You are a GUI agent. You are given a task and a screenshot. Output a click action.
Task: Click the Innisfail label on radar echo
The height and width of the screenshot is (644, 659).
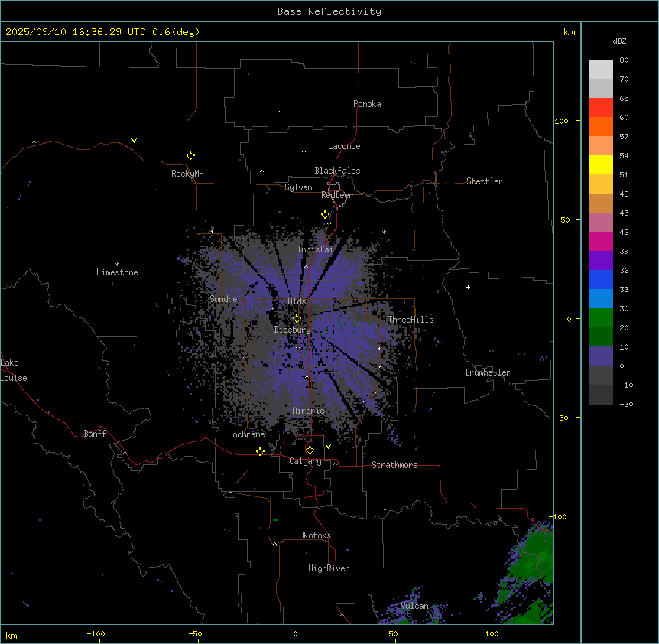tap(317, 249)
